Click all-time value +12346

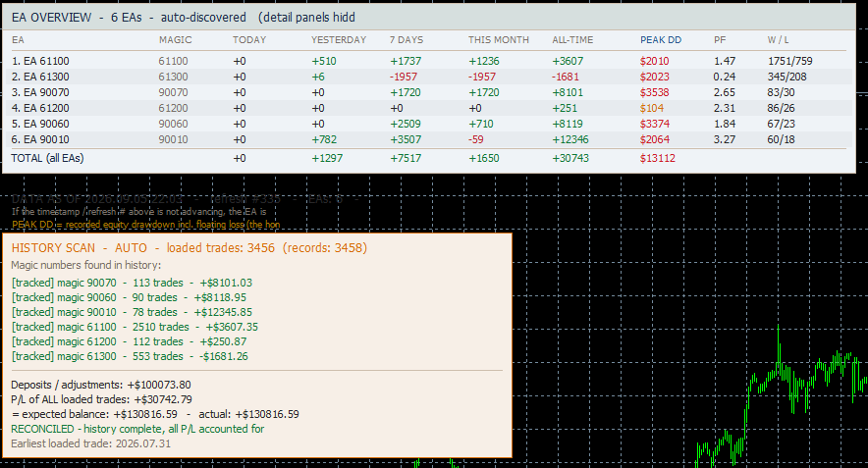tap(570, 139)
